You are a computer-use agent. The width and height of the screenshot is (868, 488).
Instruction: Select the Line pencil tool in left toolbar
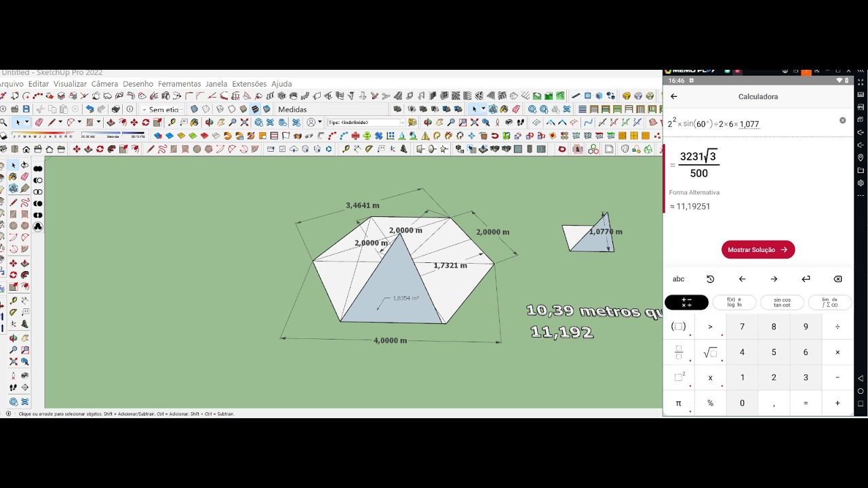(x=13, y=202)
